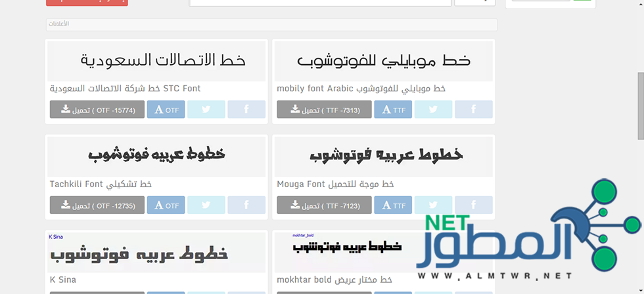The image size is (644, 294).
Task: Share mobily font Arabic on Twitter
Action: [433, 110]
